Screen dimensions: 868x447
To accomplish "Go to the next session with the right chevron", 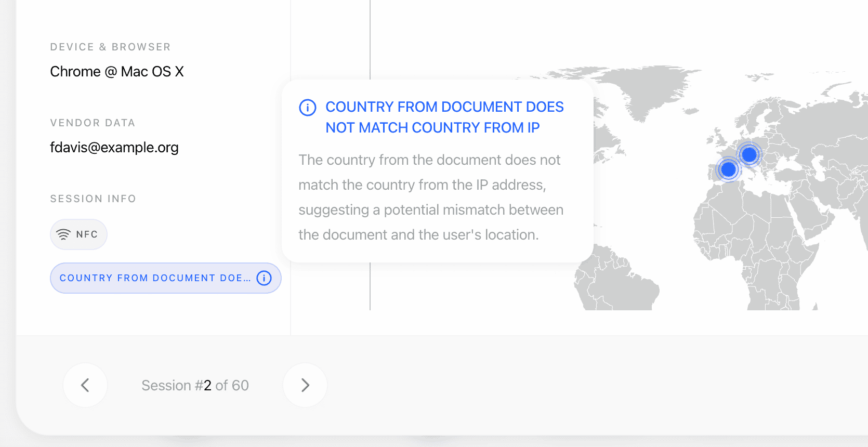I will 305,385.
